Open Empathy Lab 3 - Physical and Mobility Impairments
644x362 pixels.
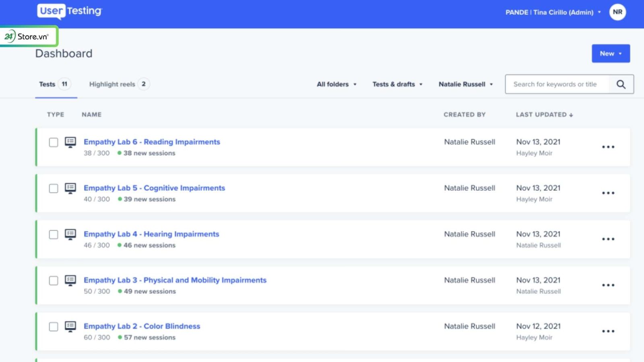click(x=175, y=280)
